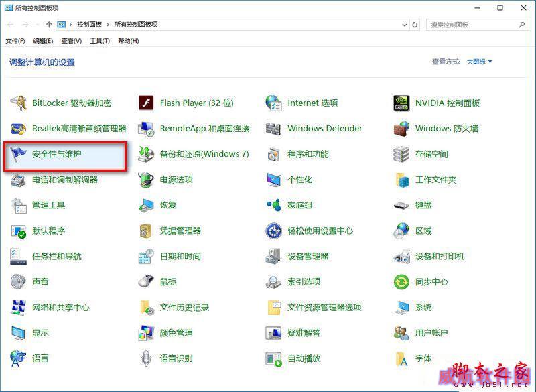Open the 工具(T) menu
The image size is (536, 392).
coord(100,41)
